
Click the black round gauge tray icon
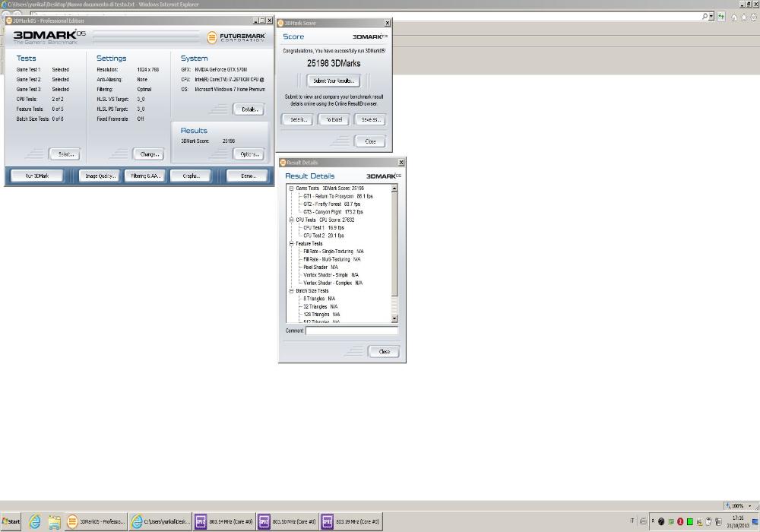tap(661, 522)
